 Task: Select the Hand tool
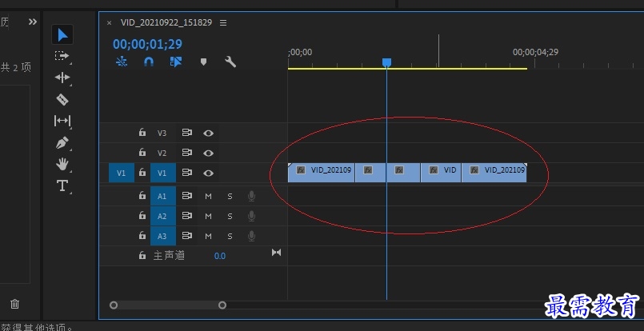pyautogui.click(x=62, y=165)
